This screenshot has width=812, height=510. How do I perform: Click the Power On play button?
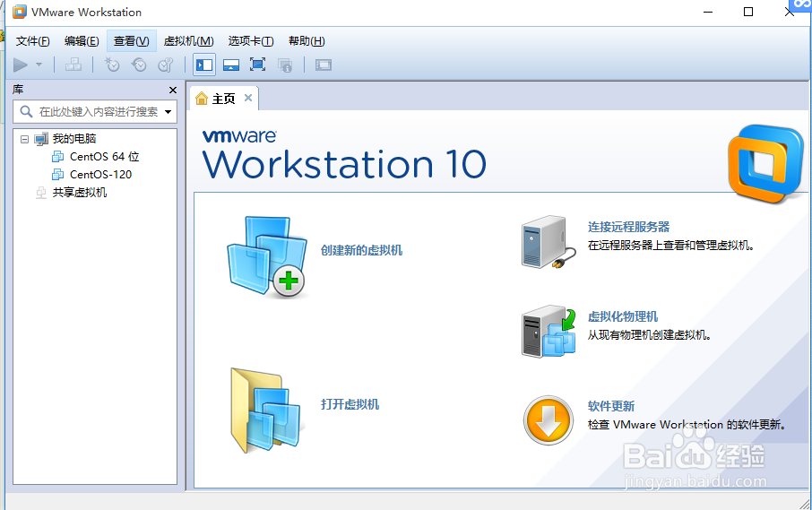21,65
